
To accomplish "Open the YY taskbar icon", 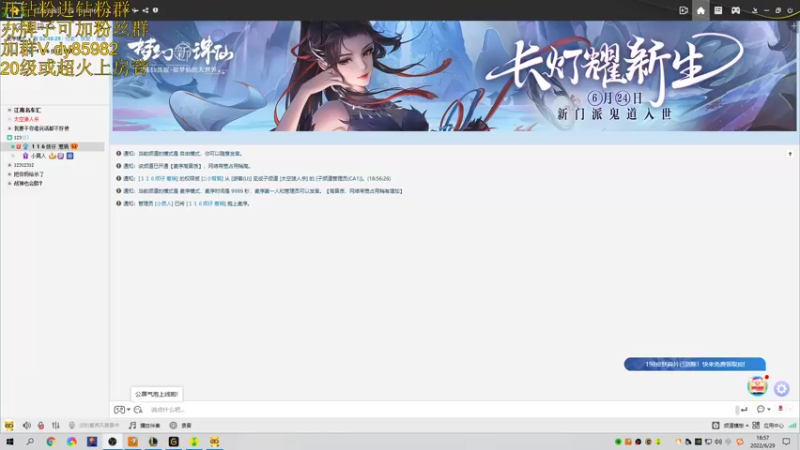I will (x=214, y=441).
